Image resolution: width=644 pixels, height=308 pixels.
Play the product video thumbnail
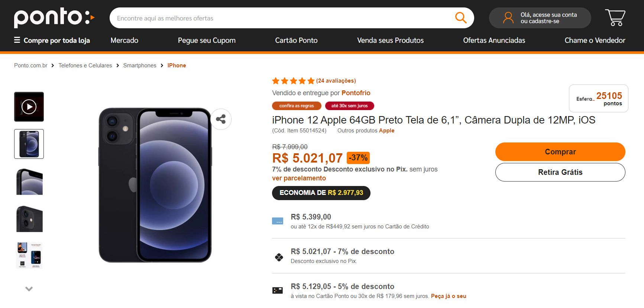point(29,107)
